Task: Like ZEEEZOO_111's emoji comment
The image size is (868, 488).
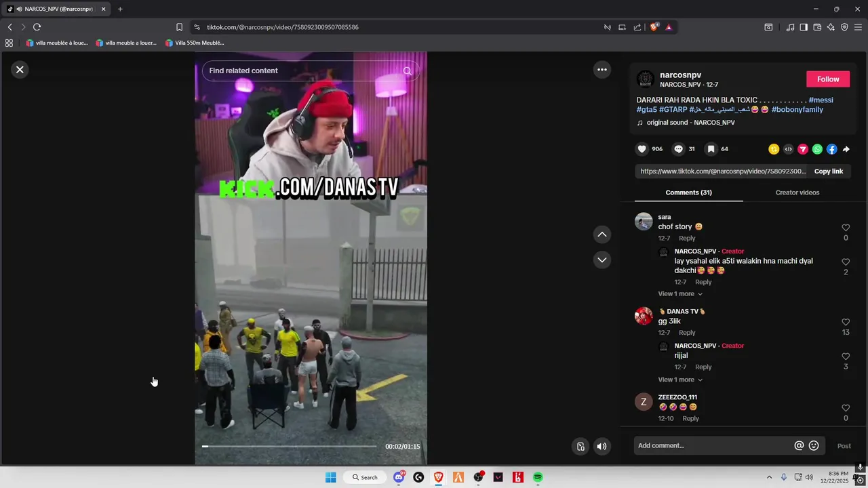Action: coord(846,408)
